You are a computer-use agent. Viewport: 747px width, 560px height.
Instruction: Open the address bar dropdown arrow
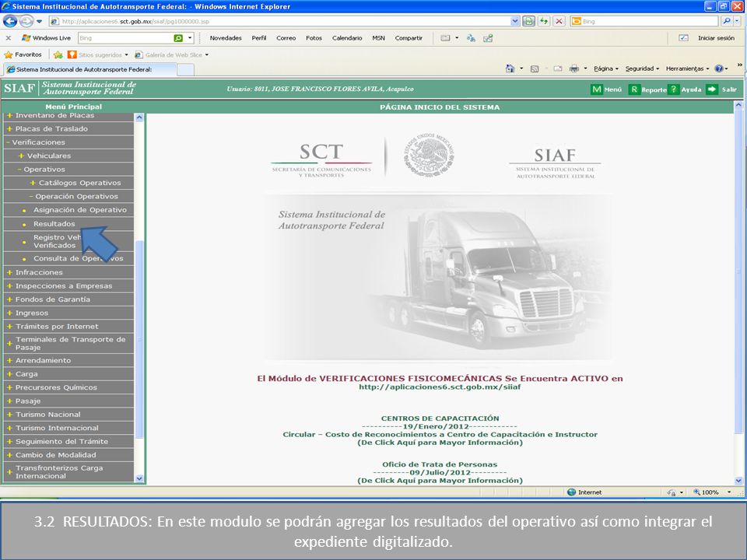[x=514, y=21]
